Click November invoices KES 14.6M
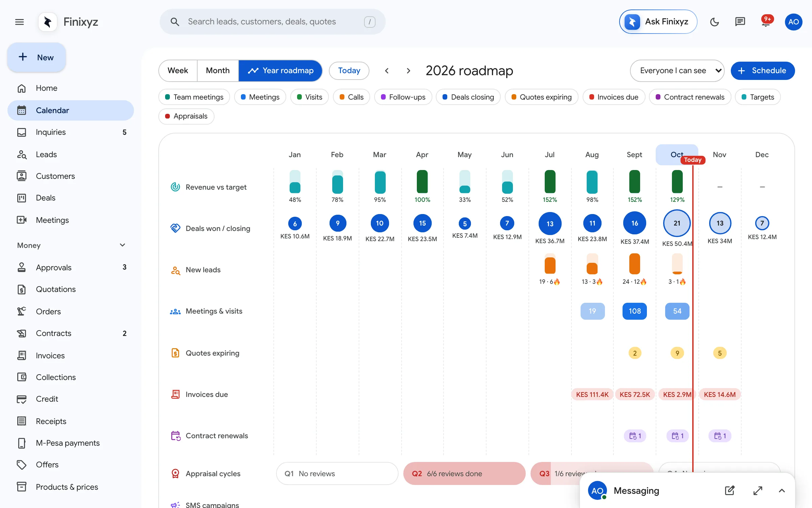The height and width of the screenshot is (508, 812). [x=720, y=395]
